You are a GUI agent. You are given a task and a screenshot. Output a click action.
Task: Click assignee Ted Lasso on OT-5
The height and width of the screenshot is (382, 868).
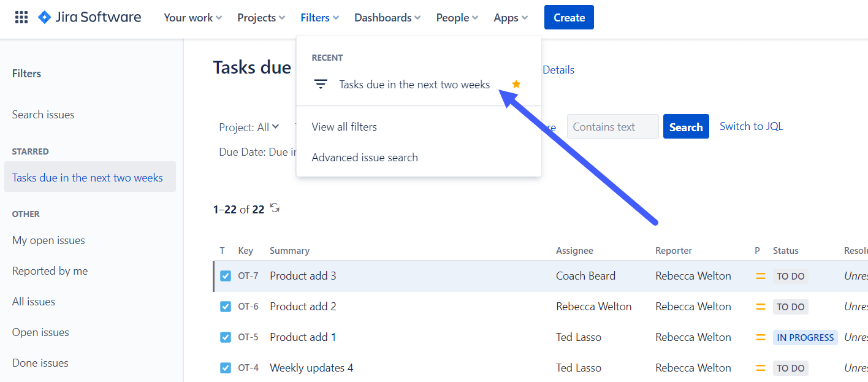579,337
